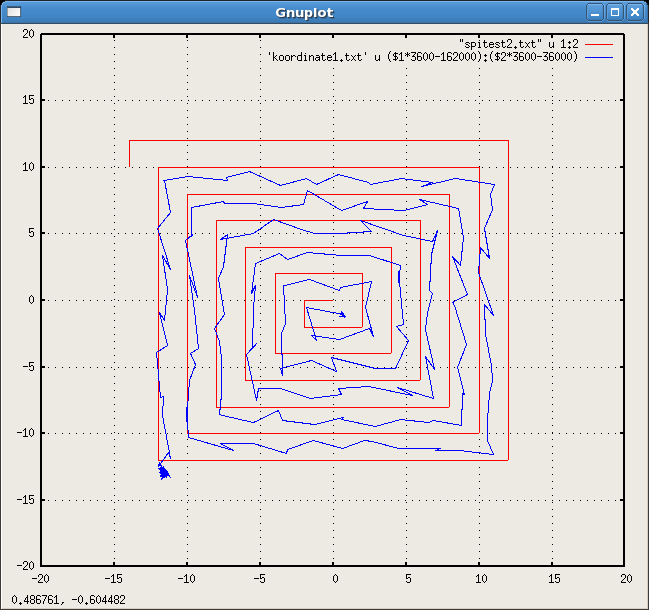
Task: Click the 'koordinate1.txt' legend entry
Action: click(423, 57)
